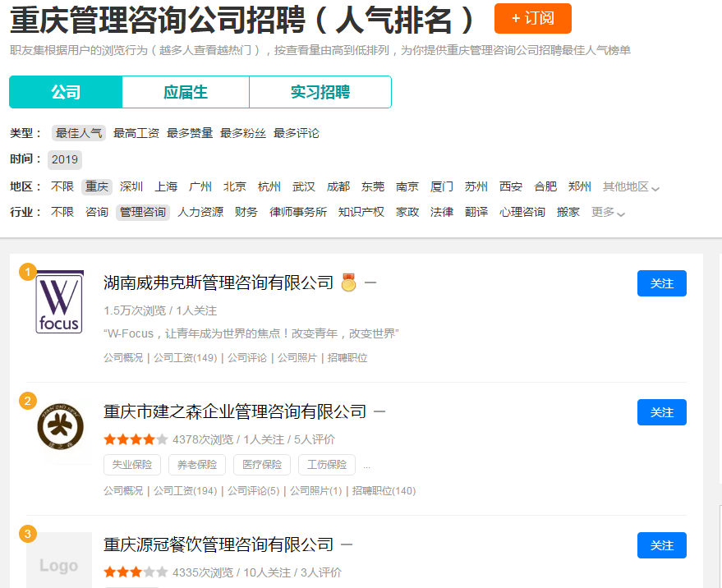Switch to the 应届生 tab
Screen dimensions: 722x588
point(186,92)
